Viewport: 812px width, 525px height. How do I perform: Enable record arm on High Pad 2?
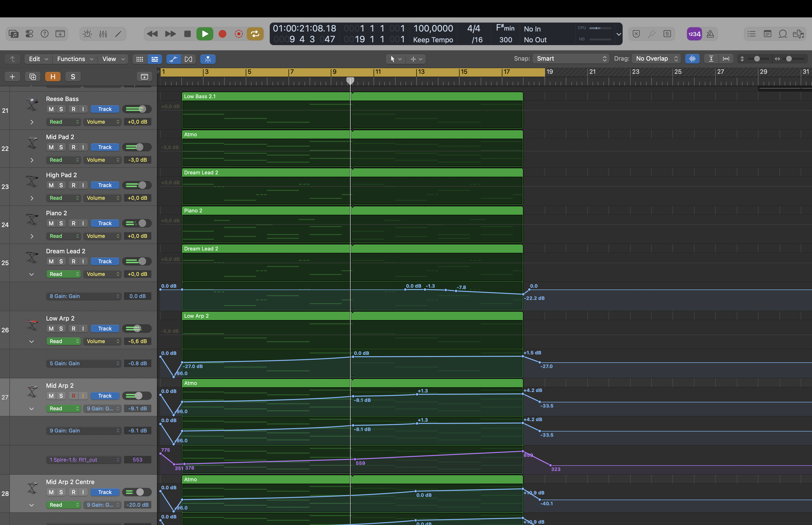74,185
